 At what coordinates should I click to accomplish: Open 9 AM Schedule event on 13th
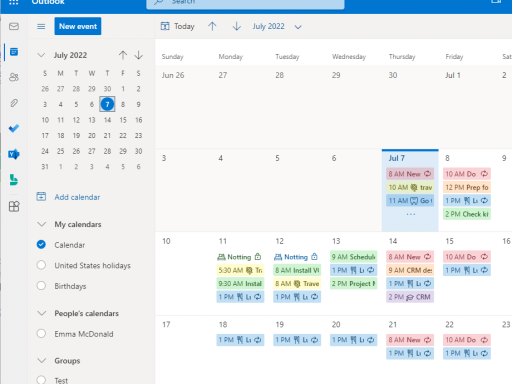(x=353, y=257)
